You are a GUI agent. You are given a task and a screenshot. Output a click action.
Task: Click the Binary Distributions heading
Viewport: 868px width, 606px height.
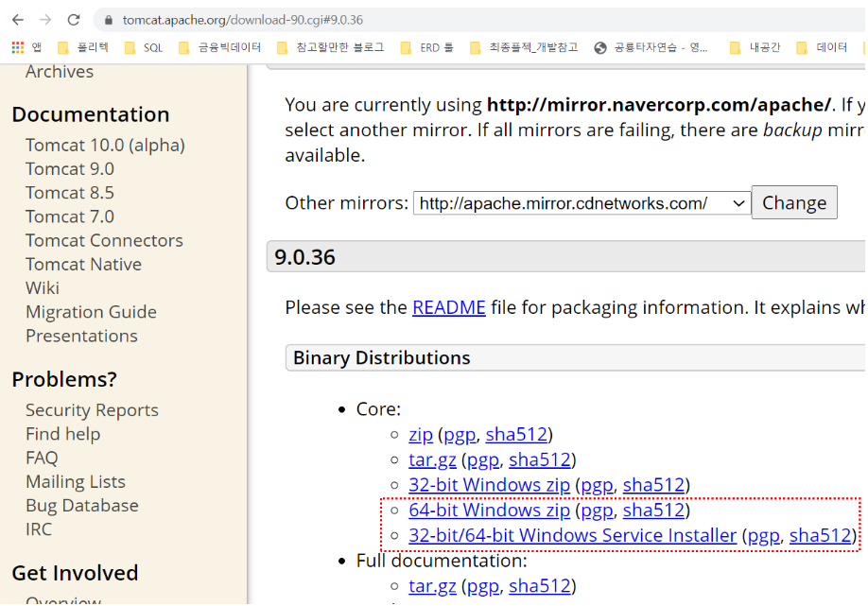[381, 357]
